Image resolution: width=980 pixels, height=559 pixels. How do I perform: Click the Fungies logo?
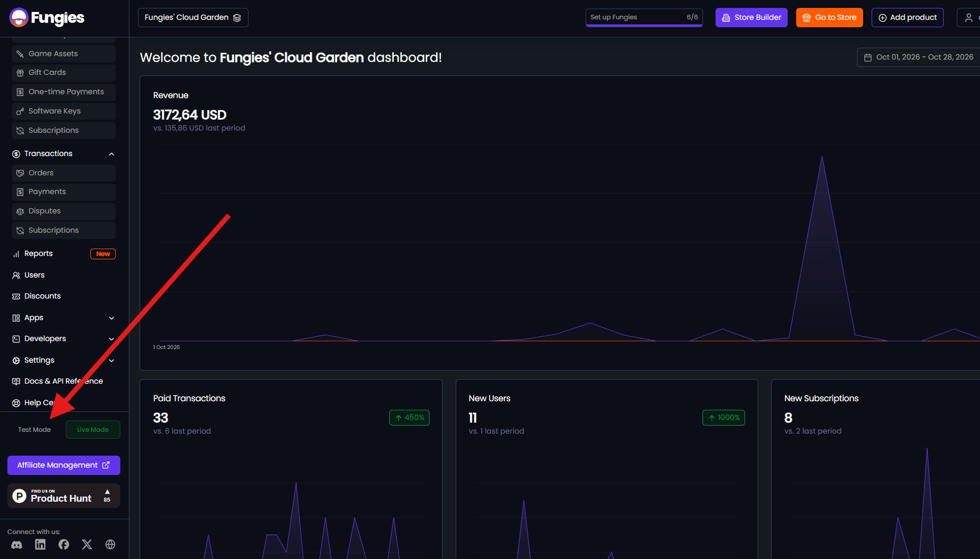[47, 18]
